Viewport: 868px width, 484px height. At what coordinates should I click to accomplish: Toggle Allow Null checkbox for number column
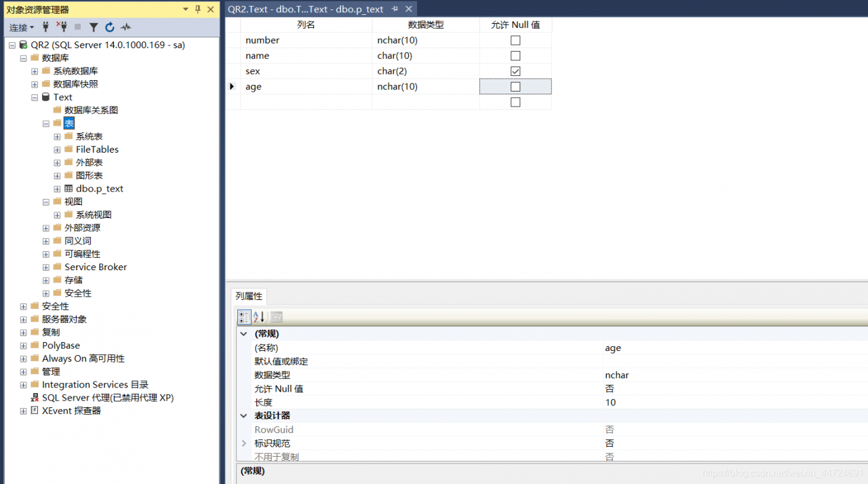(515, 40)
